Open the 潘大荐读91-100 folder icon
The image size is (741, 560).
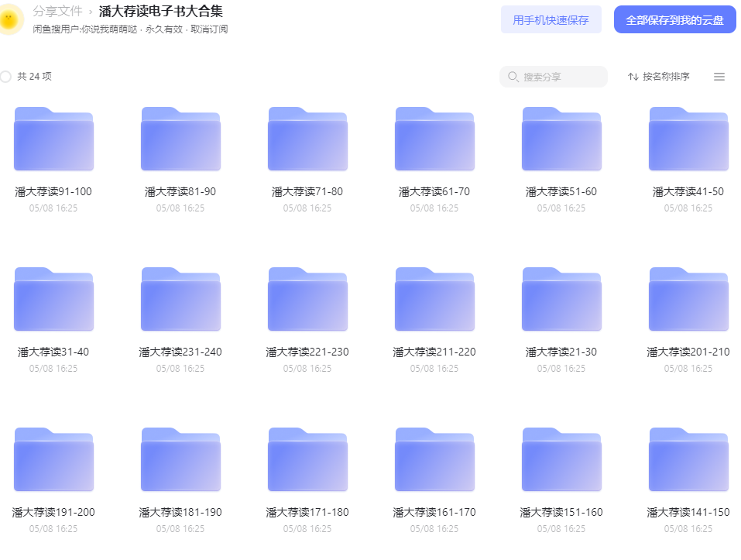[x=54, y=139]
